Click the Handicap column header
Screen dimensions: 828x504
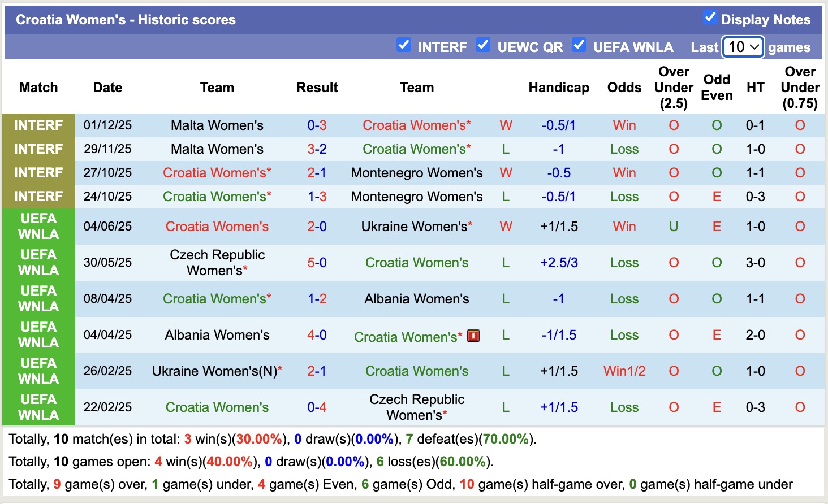[x=559, y=88]
